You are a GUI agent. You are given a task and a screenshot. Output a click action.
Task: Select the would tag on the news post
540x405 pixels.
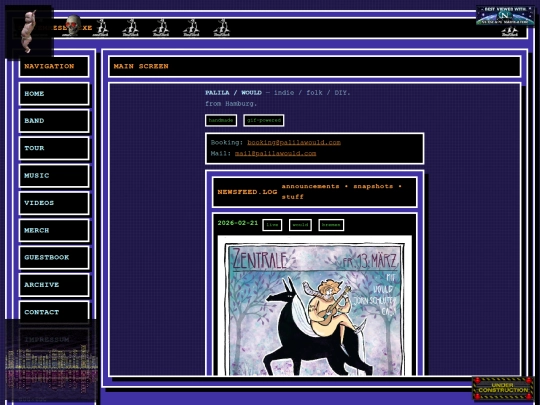[x=300, y=225]
